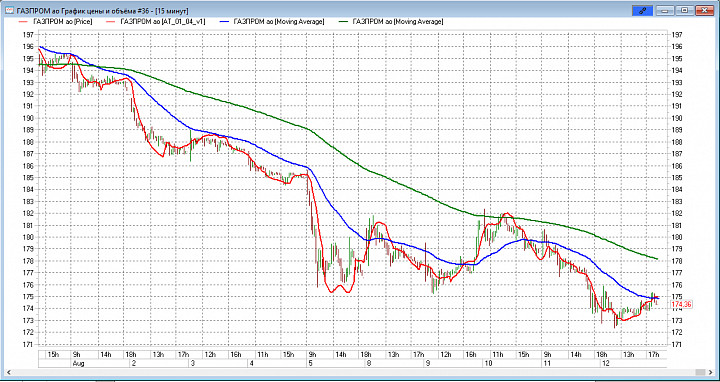Click the date label 11 on time axis
The width and height of the screenshot is (720, 382).
click(x=546, y=363)
